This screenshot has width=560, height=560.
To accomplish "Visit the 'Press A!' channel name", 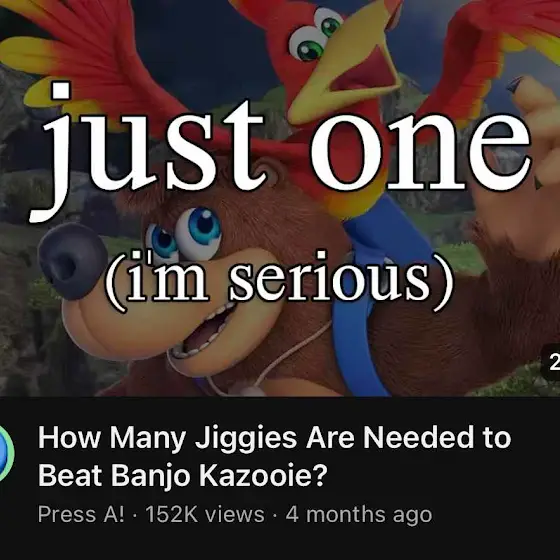I will [81, 514].
